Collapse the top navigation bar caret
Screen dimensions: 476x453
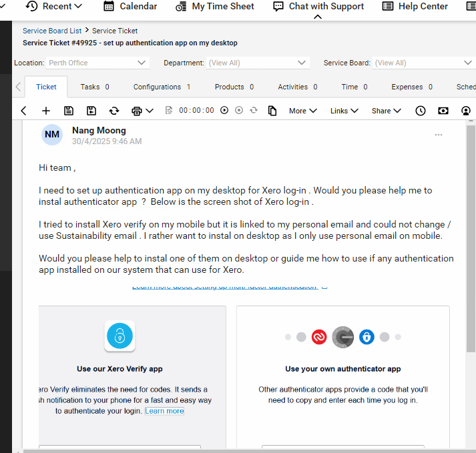pos(318,17)
